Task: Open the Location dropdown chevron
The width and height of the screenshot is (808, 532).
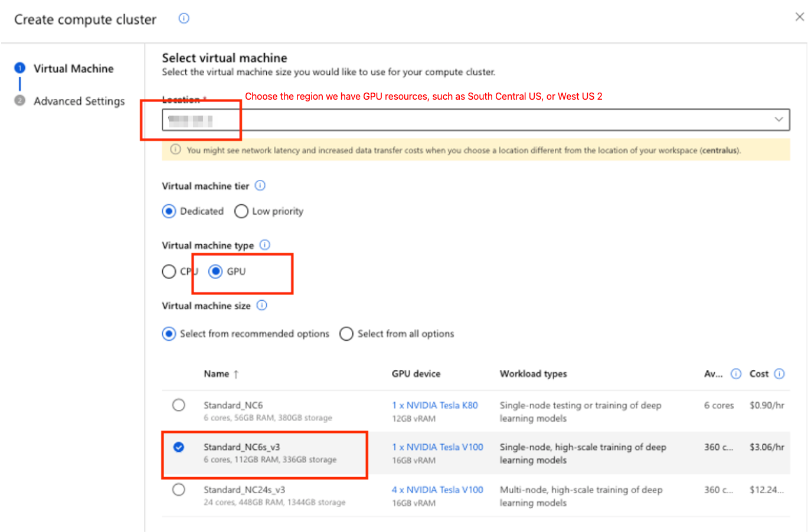Action: tap(778, 119)
